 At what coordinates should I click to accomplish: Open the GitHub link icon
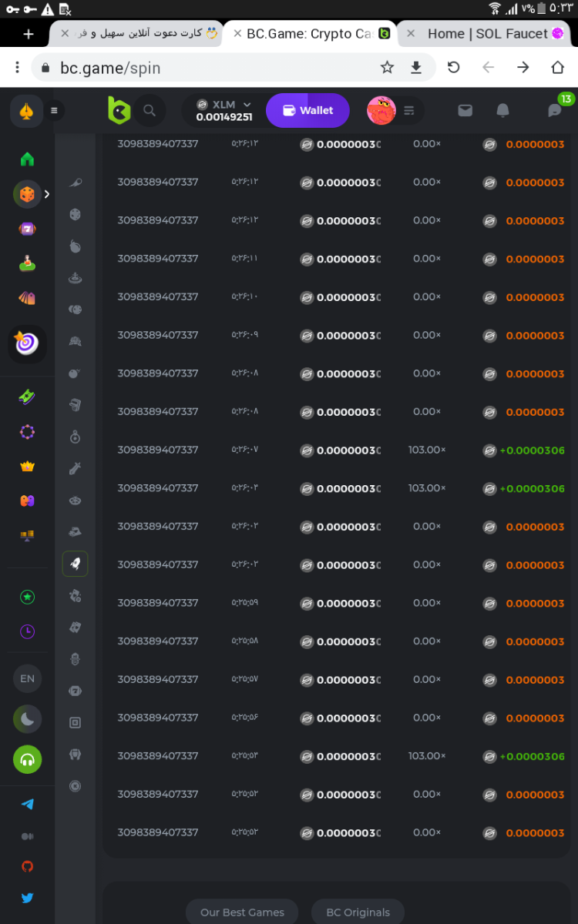pyautogui.click(x=28, y=866)
